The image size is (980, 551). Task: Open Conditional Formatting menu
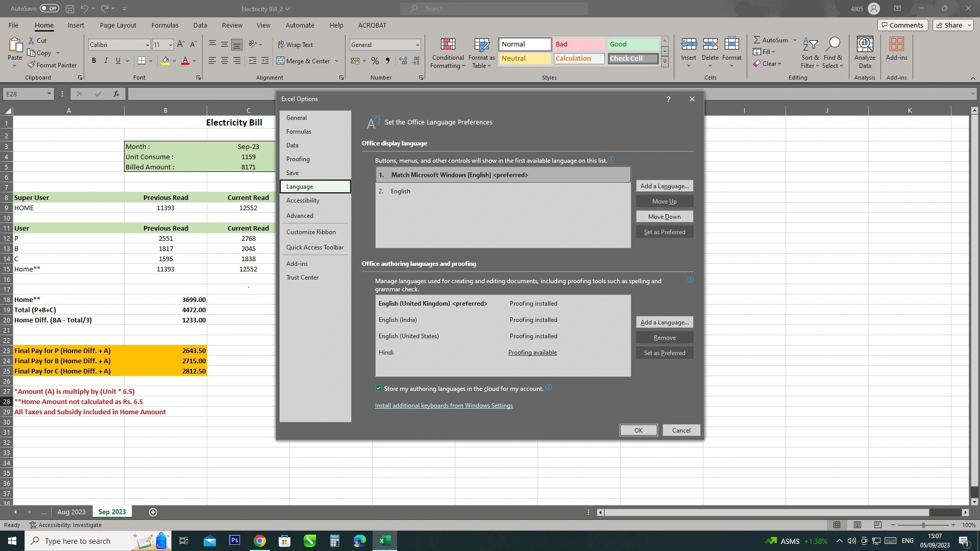448,53
